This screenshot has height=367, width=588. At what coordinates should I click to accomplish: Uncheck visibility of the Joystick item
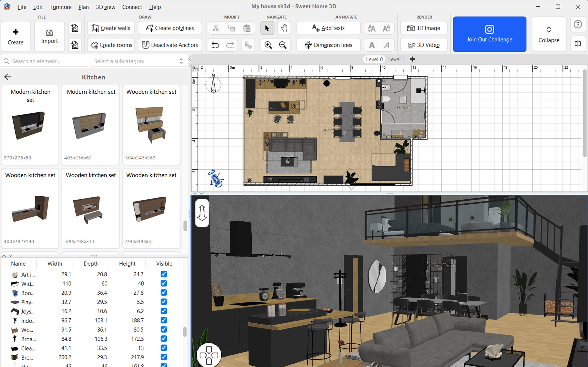click(164, 311)
